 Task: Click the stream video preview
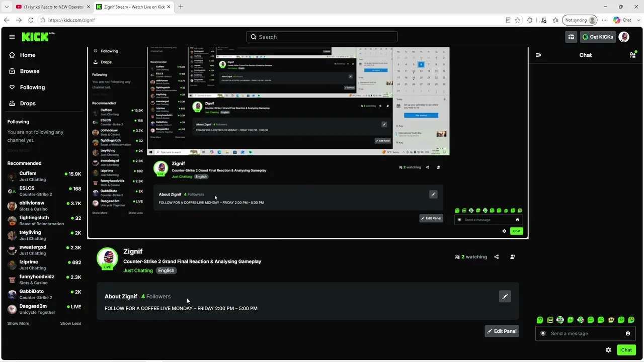(x=308, y=143)
